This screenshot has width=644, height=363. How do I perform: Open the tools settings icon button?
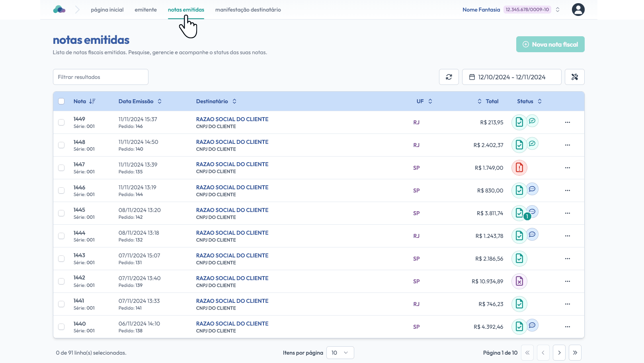point(574,77)
